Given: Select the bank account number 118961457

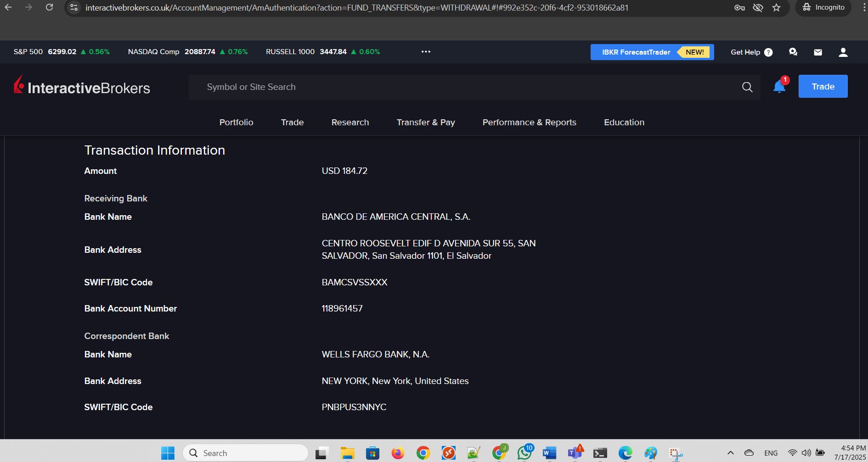Looking at the screenshot, I should (342, 309).
